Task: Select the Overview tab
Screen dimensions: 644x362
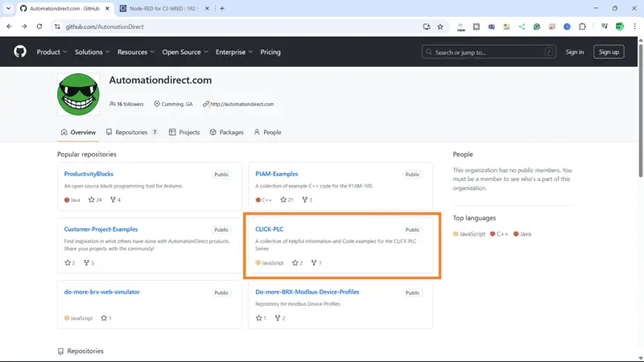Action: click(78, 132)
